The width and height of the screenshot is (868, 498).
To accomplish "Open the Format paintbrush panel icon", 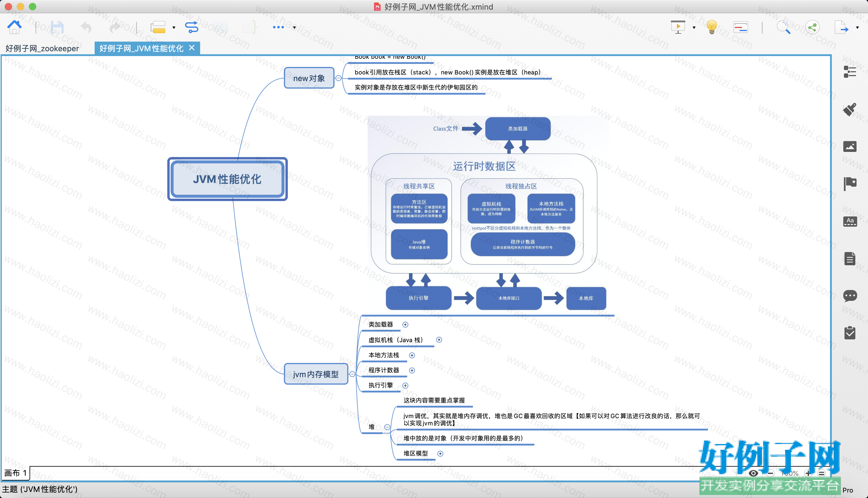I will 850,109.
